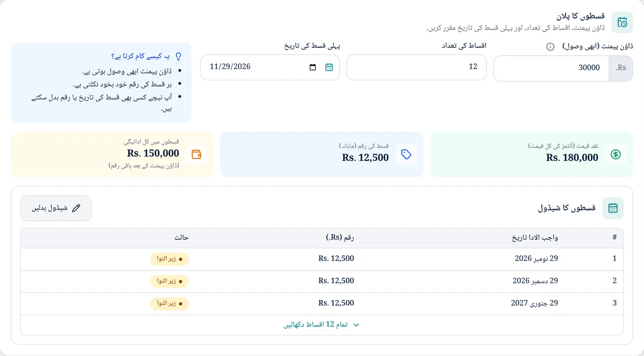
Task: Click the Rs. 12,500 amount in row 3
Action: [336, 303]
